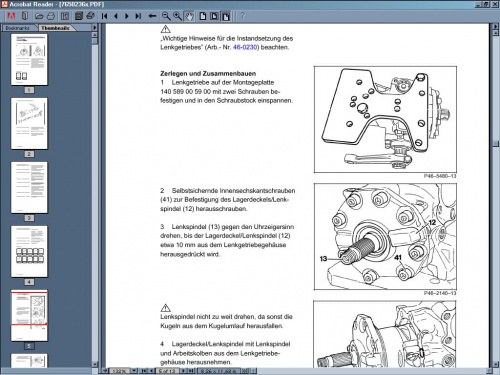Open the 46-0230 link
Screen dimensions: 500x375
(245, 47)
